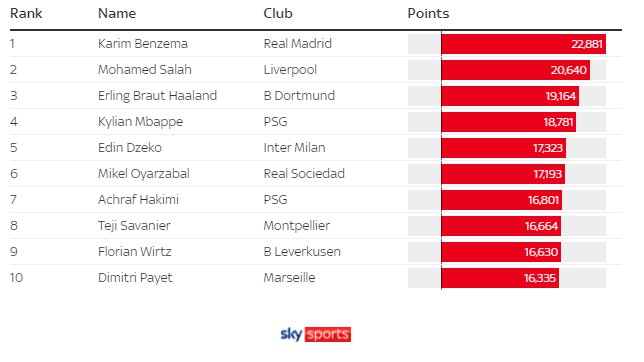
Task: Click Kylian Mbappe's name
Action: click(140, 122)
